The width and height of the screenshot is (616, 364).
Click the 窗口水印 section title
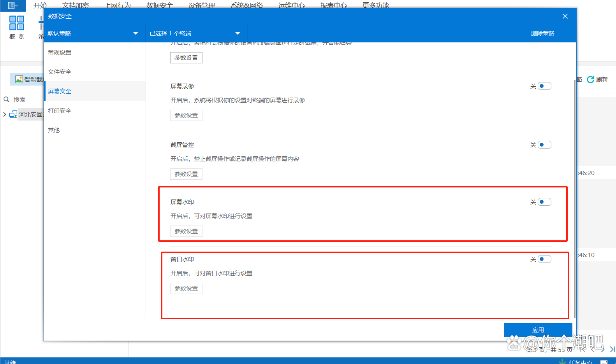pyautogui.click(x=182, y=259)
